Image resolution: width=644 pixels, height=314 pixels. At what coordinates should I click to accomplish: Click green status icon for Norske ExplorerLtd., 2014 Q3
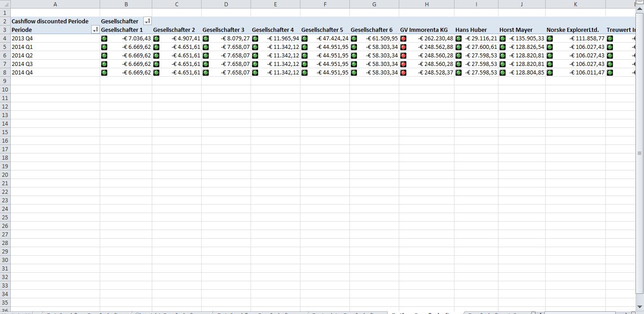click(550, 64)
